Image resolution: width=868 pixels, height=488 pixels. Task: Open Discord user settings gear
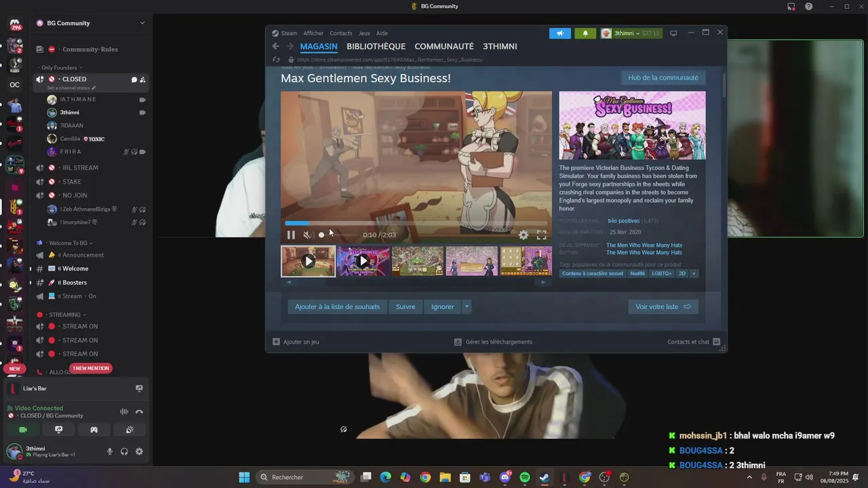pos(139,451)
